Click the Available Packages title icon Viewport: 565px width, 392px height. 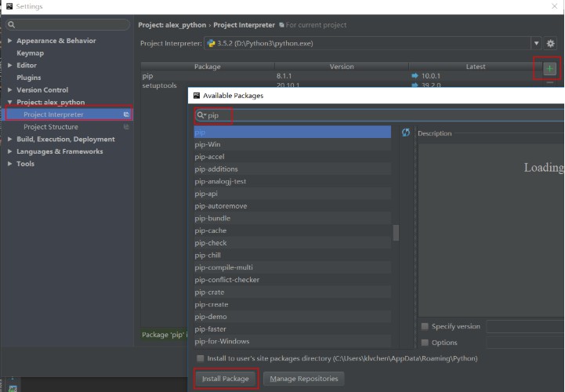tap(197, 95)
